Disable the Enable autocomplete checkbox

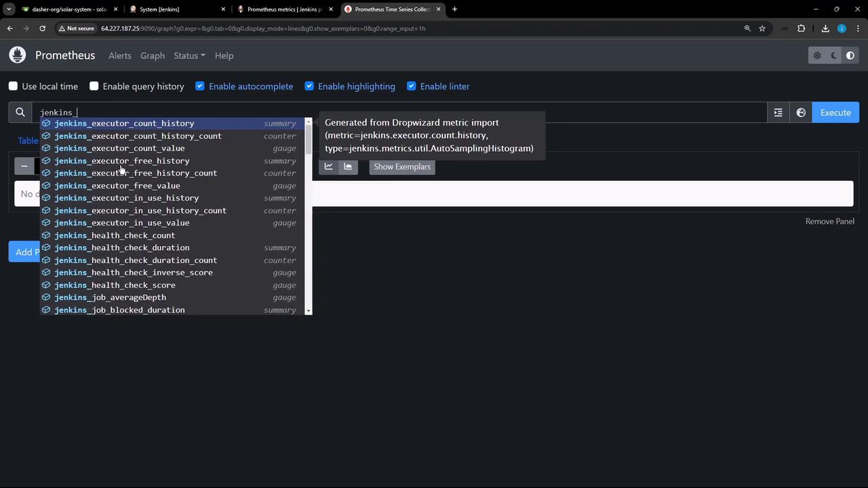pos(200,86)
